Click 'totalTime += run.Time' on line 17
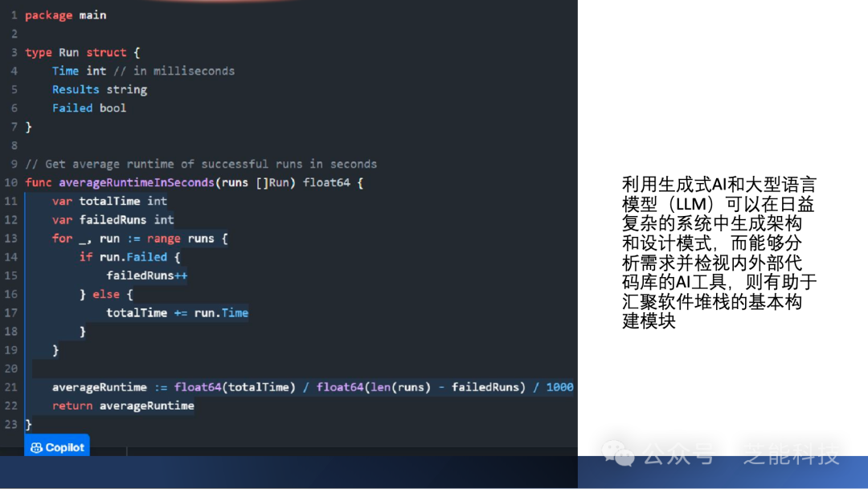This screenshot has height=489, width=868. [177, 312]
